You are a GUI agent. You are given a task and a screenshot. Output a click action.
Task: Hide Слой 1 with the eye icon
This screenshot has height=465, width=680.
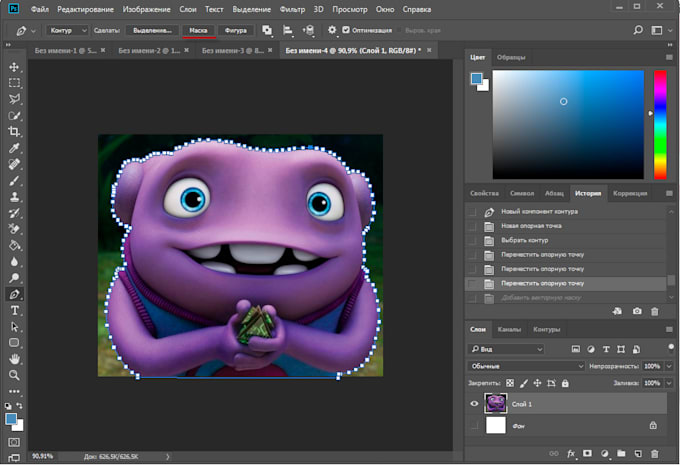click(x=474, y=404)
